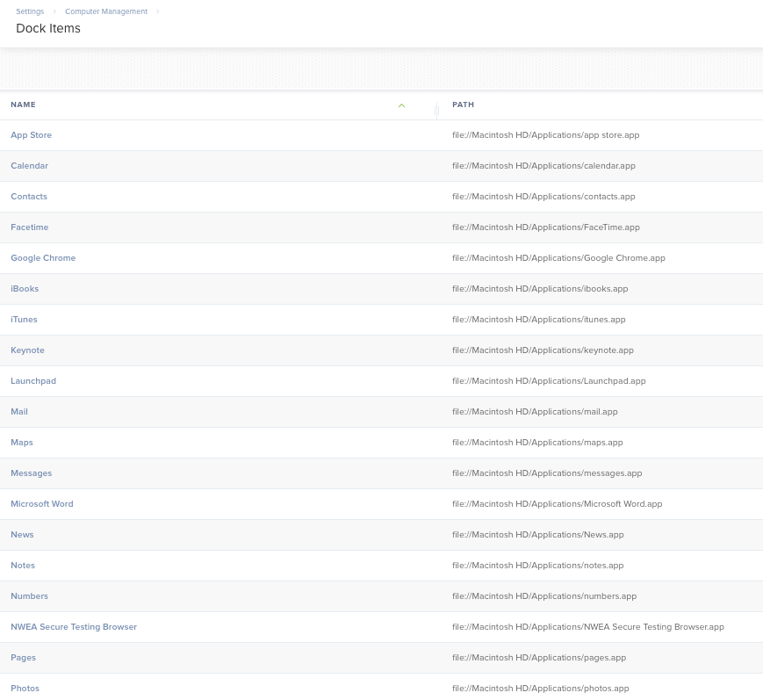Open the Photos dock item

click(25, 689)
